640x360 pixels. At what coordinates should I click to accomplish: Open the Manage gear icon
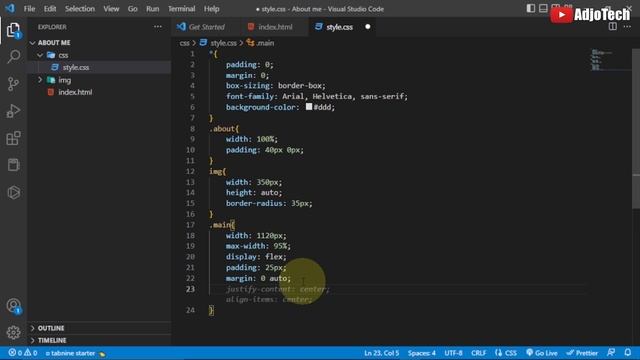point(13,333)
